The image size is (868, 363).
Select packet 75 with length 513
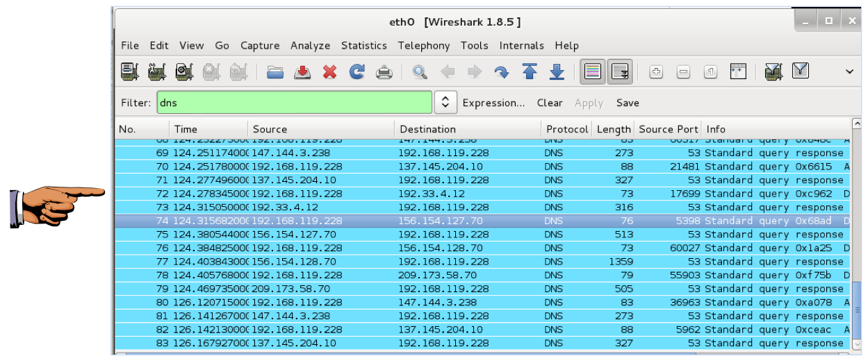click(x=483, y=235)
